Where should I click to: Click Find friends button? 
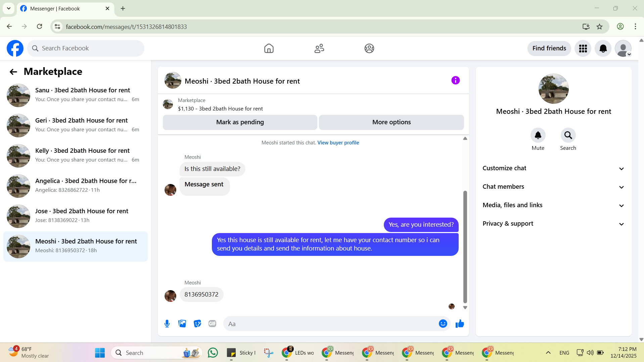pyautogui.click(x=549, y=48)
